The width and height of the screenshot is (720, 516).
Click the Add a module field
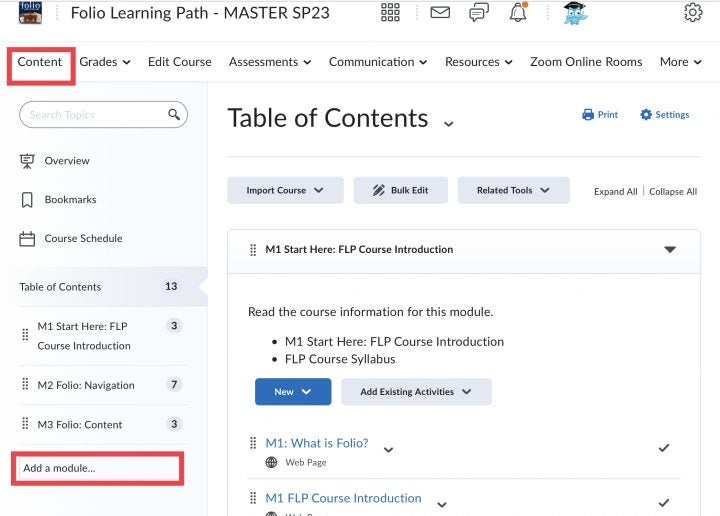(97, 468)
